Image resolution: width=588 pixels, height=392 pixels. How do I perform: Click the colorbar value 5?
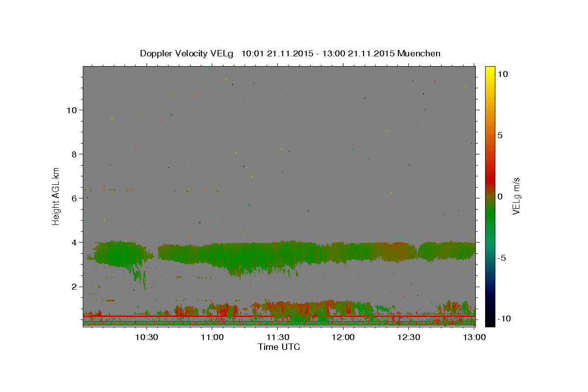click(x=500, y=135)
